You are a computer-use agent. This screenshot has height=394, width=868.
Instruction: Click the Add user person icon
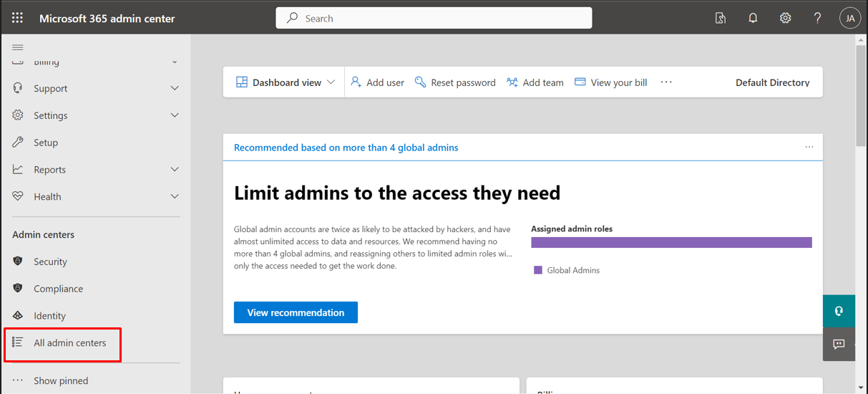coord(356,82)
